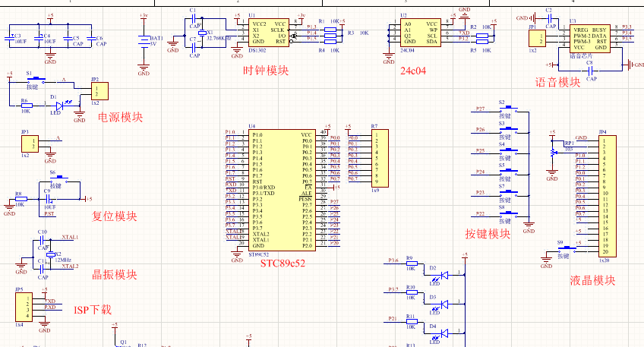This screenshot has width=644, height=347.
Task: Select resistor R11 on P2.1
Action: pos(412,322)
